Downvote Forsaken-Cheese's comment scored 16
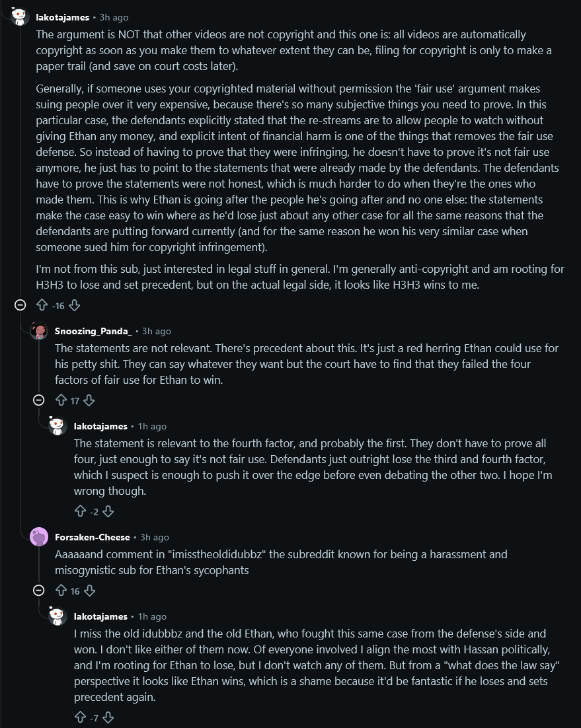Screen dimensions: 581x728 [x=90, y=591]
